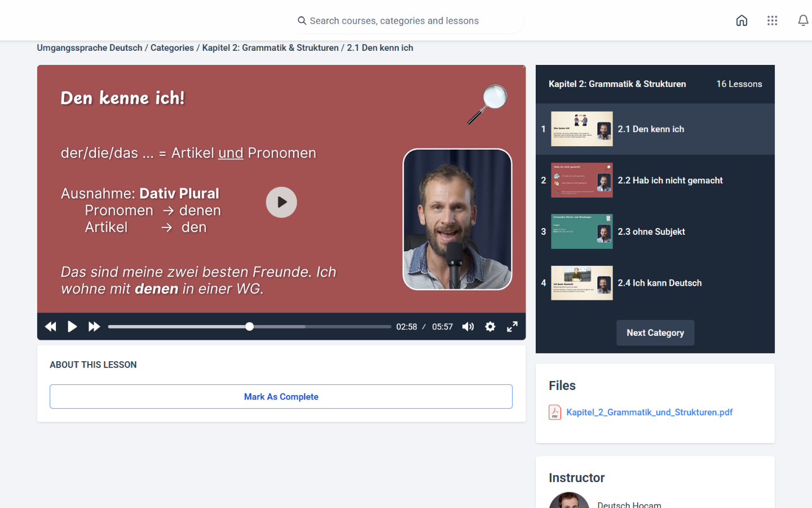Viewport: 812px width, 508px height.
Task: Click the video progress slider
Action: click(x=249, y=327)
